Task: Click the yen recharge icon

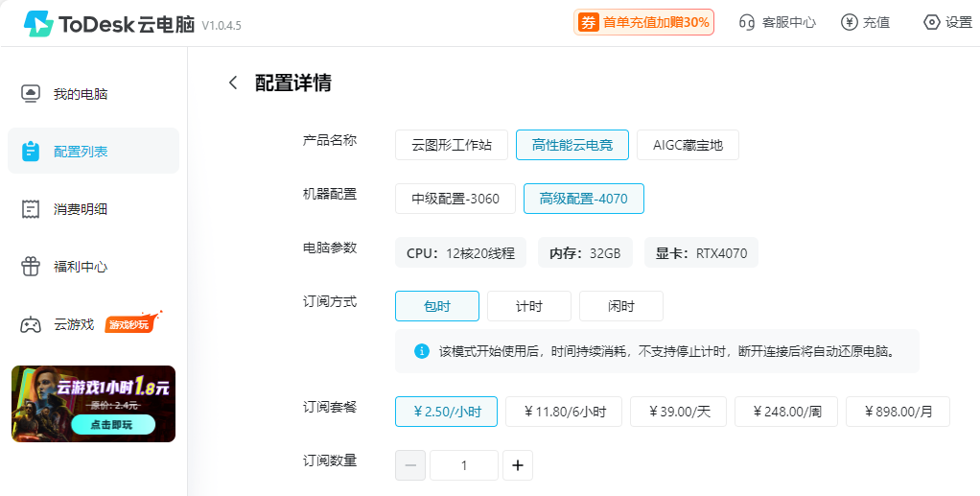Action: tap(849, 22)
